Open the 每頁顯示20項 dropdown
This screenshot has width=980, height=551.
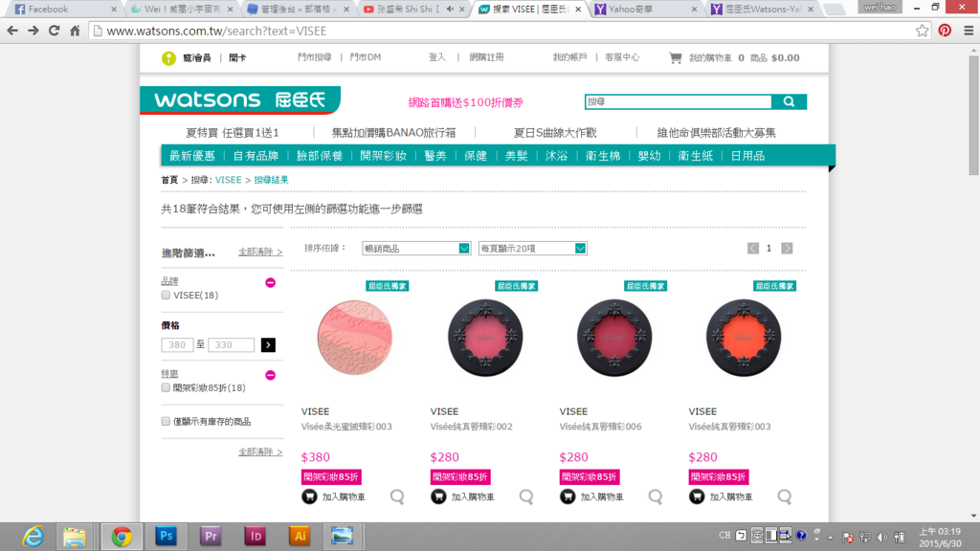pyautogui.click(x=532, y=249)
